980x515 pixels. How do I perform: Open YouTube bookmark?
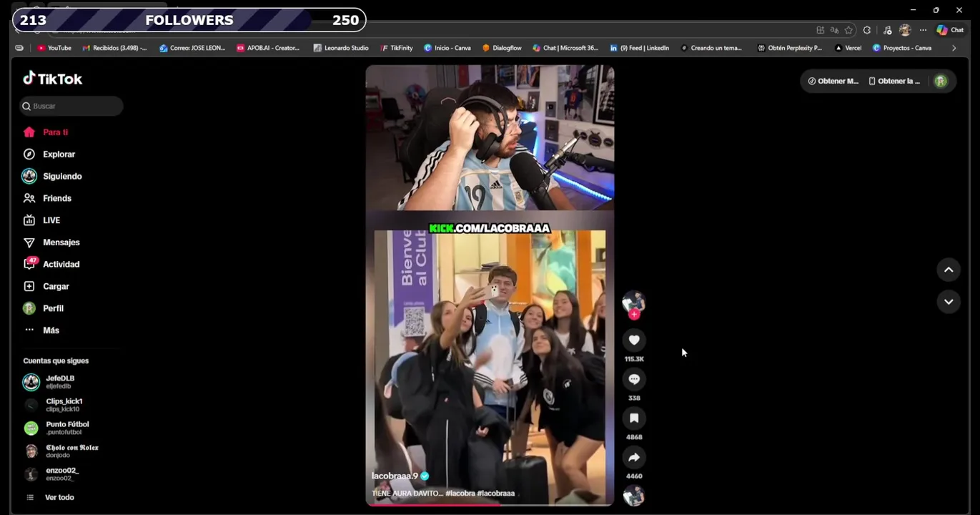(54, 48)
